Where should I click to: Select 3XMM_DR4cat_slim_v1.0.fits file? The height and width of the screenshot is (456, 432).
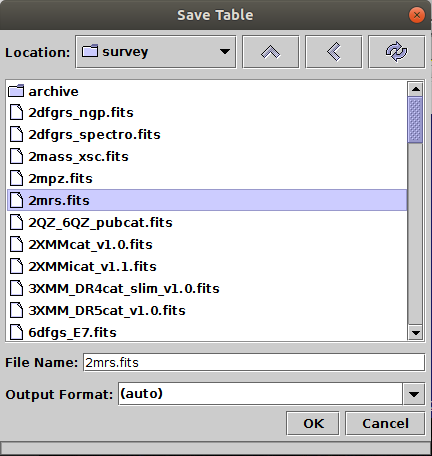[207, 288]
